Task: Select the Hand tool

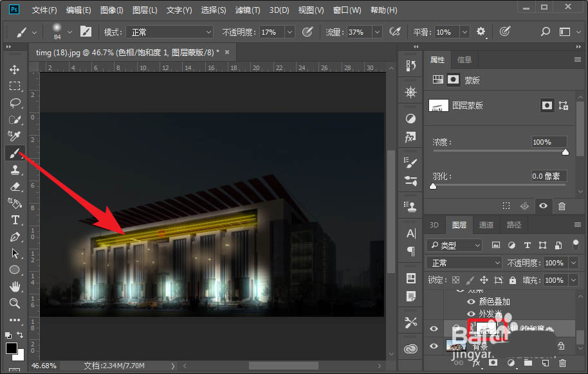Action: [x=15, y=287]
